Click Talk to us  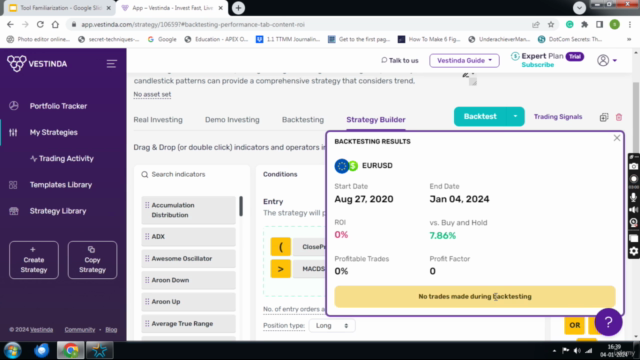click(x=400, y=60)
